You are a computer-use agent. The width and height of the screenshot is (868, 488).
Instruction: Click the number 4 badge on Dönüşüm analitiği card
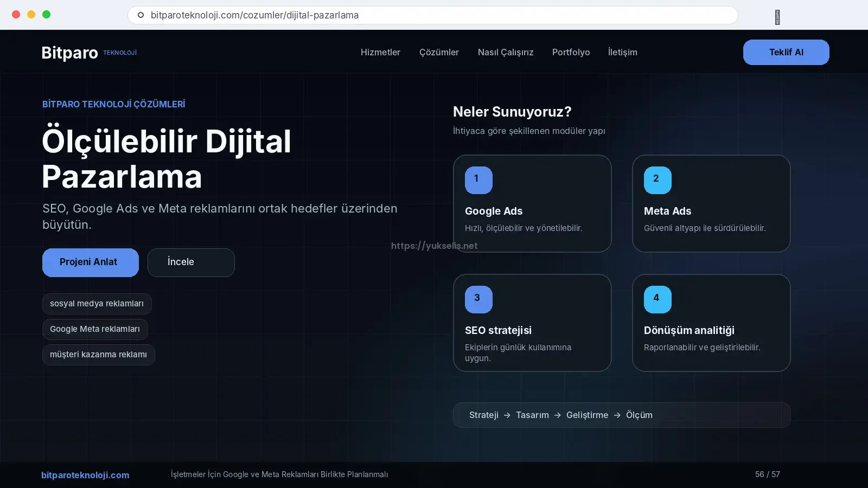click(x=658, y=299)
